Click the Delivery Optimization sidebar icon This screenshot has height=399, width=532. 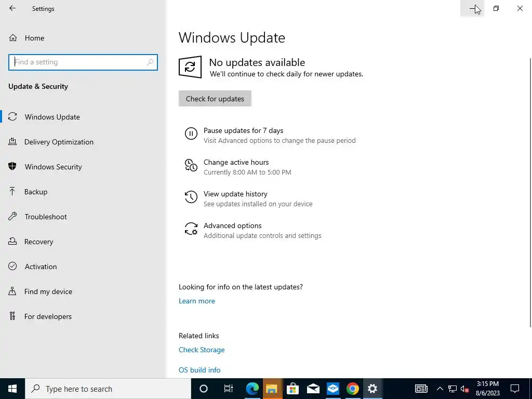[12, 141]
